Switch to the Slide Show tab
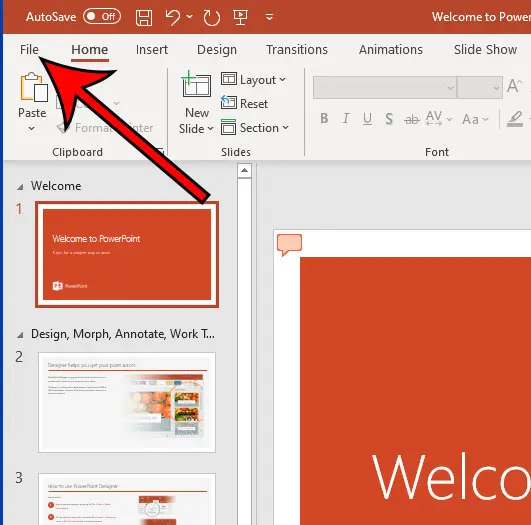This screenshot has height=525, width=531. (x=485, y=49)
